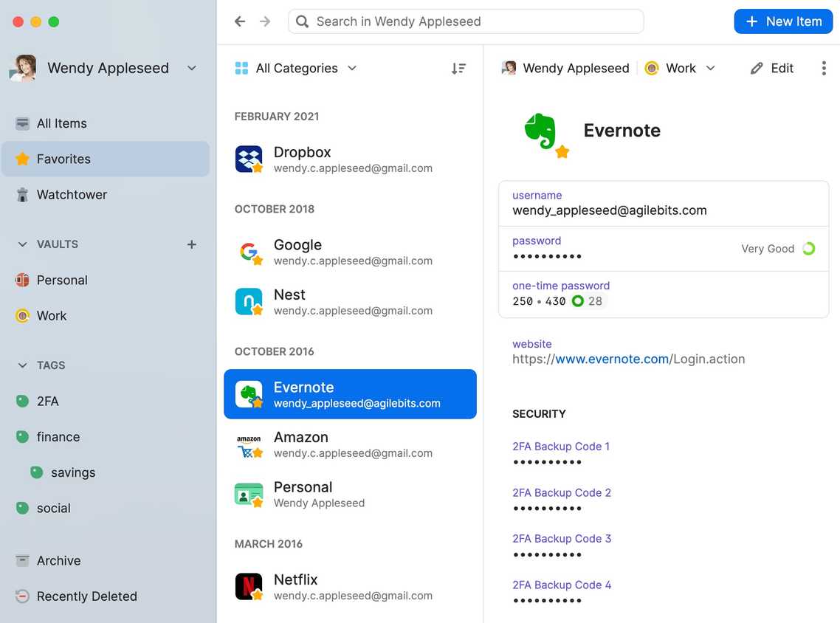Click the Personal vault label
This screenshot has width=840, height=623.
(61, 280)
